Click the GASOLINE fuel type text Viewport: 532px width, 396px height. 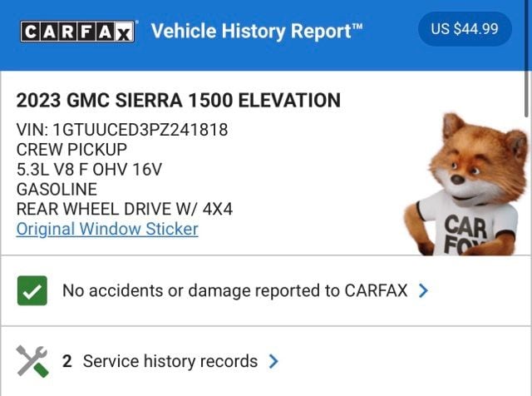[57, 190]
